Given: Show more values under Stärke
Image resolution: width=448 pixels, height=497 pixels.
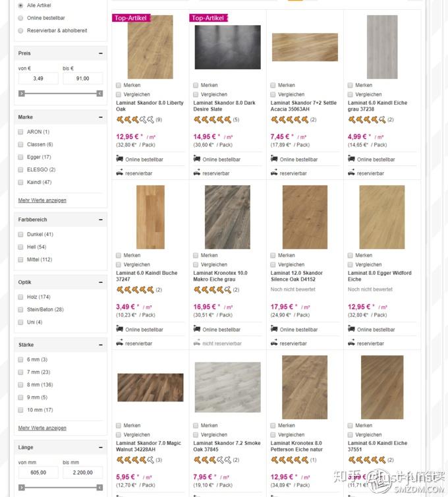Looking at the screenshot, I should coord(42,428).
